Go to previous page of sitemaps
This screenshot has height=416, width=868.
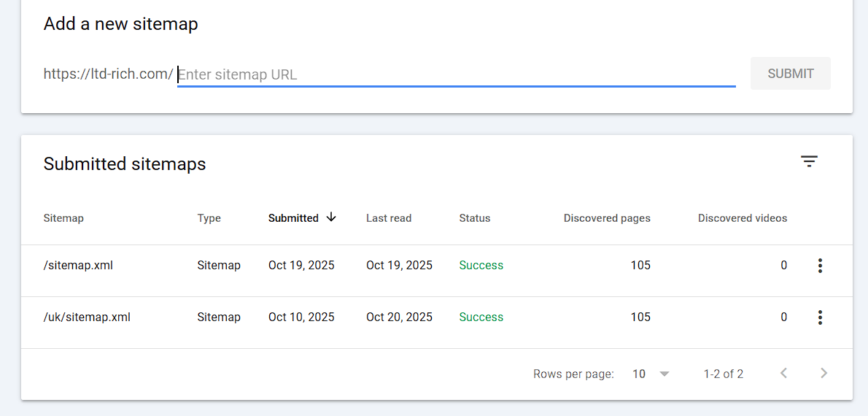click(x=784, y=374)
